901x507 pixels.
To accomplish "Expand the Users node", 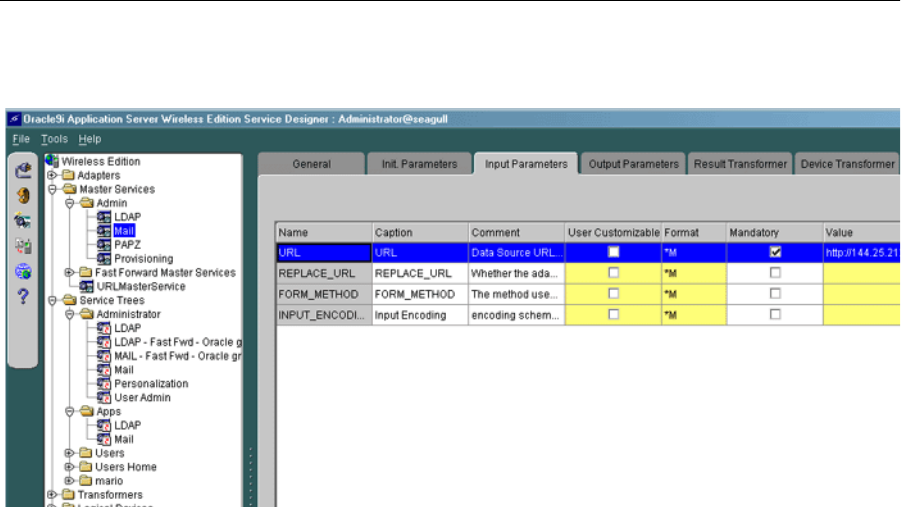I will (x=70, y=452).
